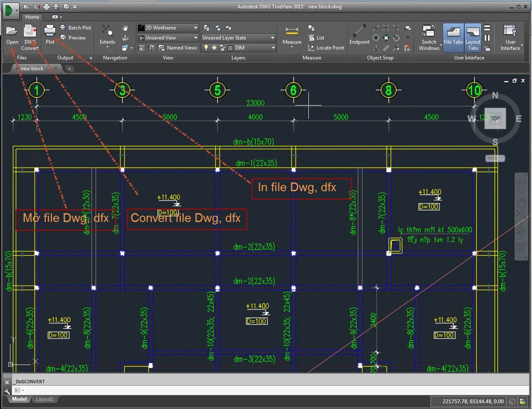Launch DWG Convert from the Files panel
532x409 pixels.
(30, 37)
